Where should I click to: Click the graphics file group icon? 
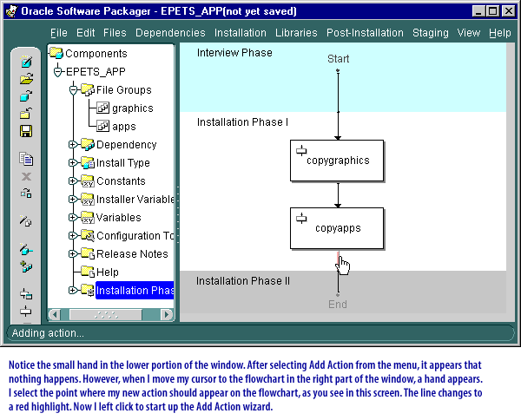point(103,108)
